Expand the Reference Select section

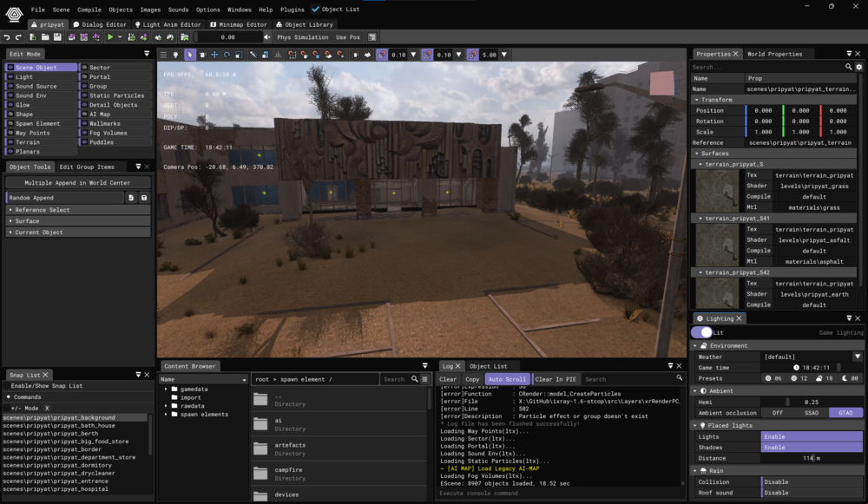pos(77,210)
